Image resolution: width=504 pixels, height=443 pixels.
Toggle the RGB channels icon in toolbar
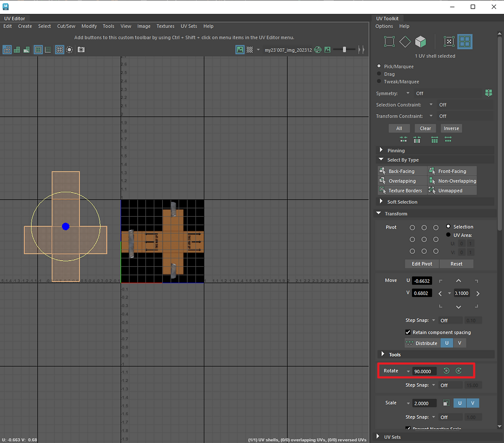pyautogui.click(x=318, y=50)
